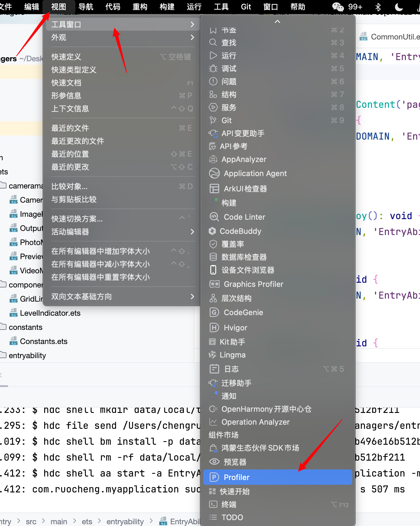The image size is (420, 526).
Task: Expand the 工具窗口 submenu arrow
Action: click(x=192, y=24)
